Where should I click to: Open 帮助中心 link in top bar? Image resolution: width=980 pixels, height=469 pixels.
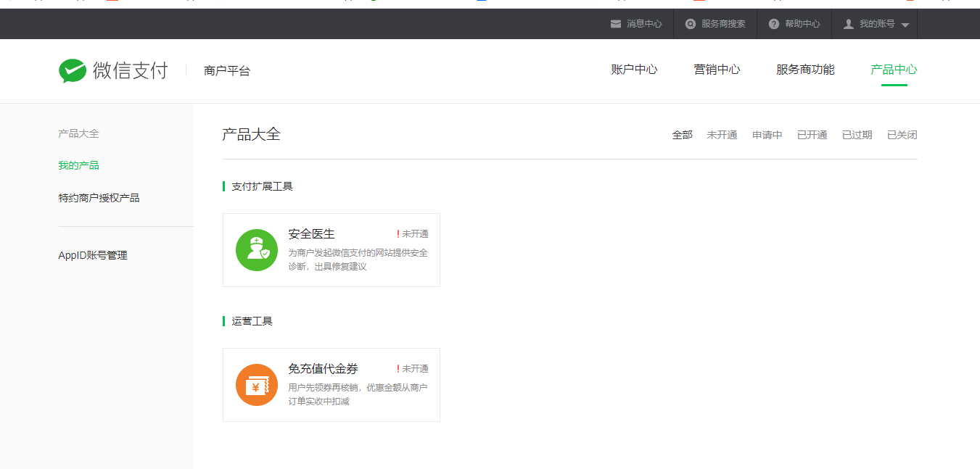click(x=802, y=24)
